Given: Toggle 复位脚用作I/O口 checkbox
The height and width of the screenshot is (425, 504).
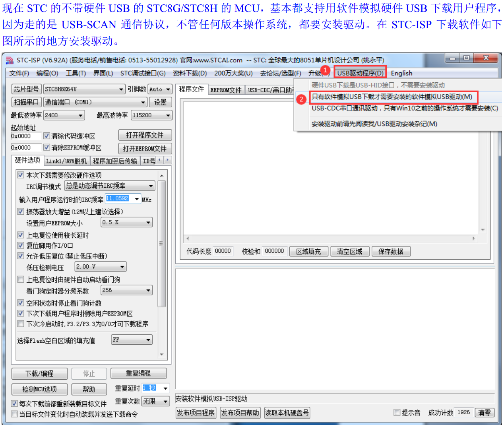Looking at the screenshot, I should pyautogui.click(x=21, y=246).
